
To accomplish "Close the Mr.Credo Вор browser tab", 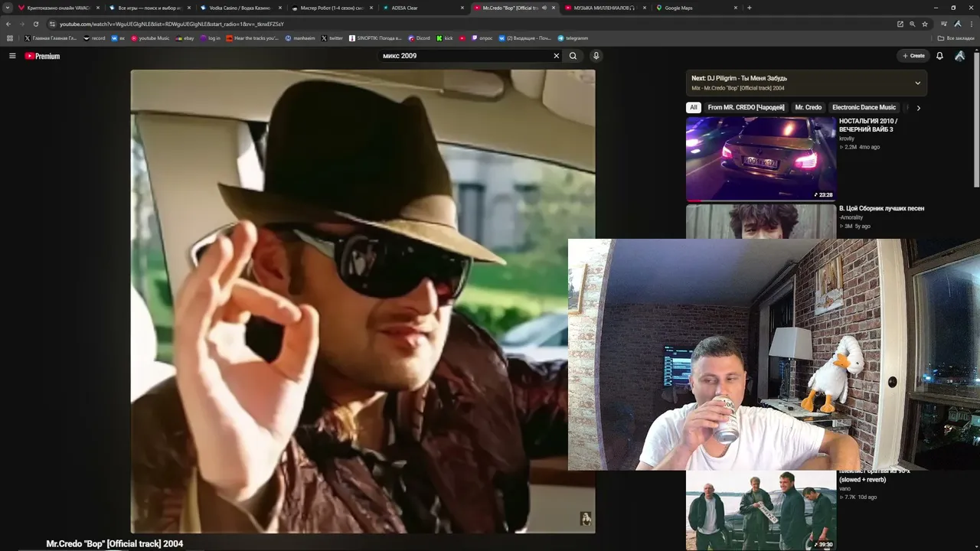I will pos(554,8).
